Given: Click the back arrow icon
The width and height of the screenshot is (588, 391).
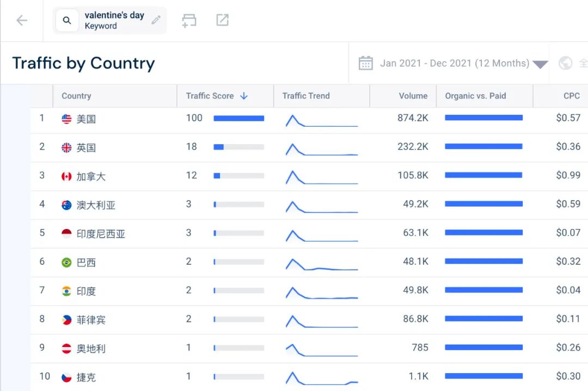Looking at the screenshot, I should [22, 21].
